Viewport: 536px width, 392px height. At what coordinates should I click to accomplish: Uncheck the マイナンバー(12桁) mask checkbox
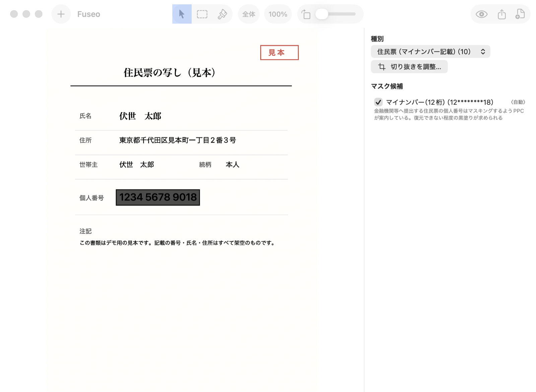378,102
